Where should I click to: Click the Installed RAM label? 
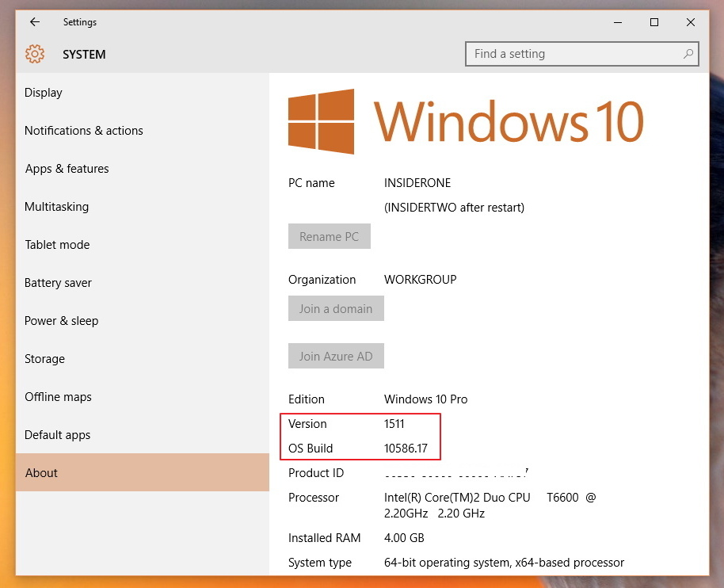(x=324, y=537)
